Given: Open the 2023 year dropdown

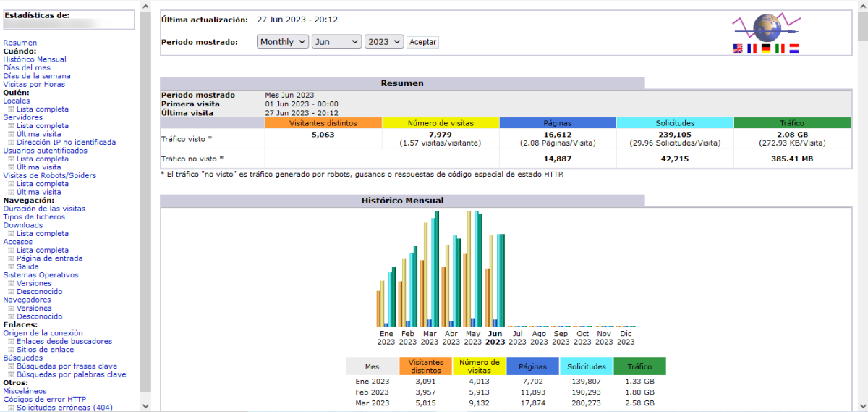Looking at the screenshot, I should 383,42.
